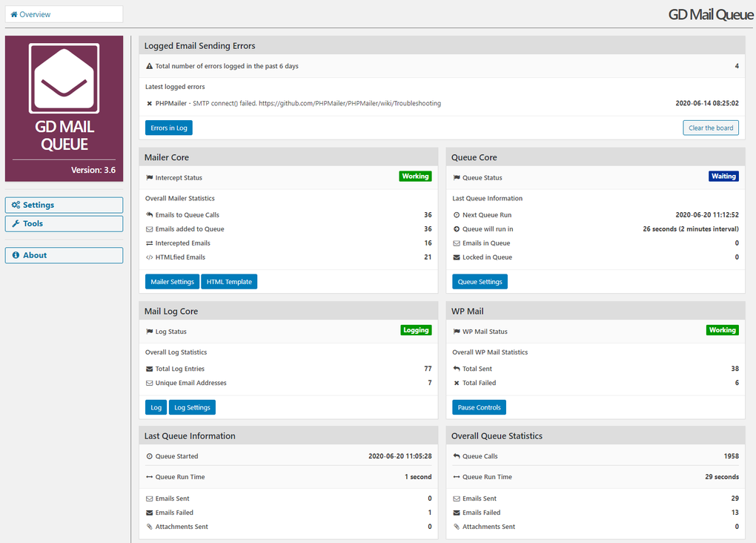
Task: Open Queue Settings from Queue Core
Action: 480,281
